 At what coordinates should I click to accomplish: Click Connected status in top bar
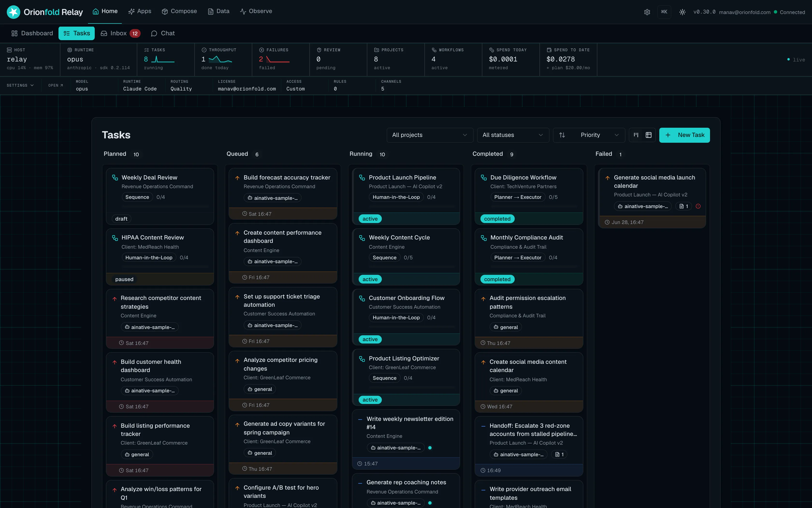789,12
